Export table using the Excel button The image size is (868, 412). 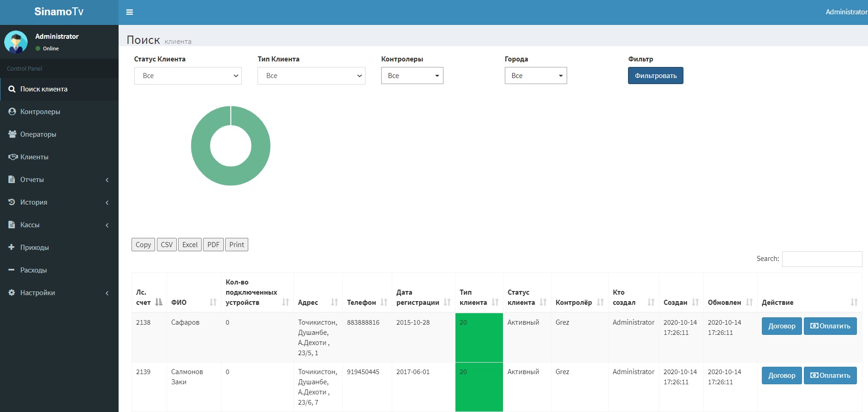(x=190, y=245)
